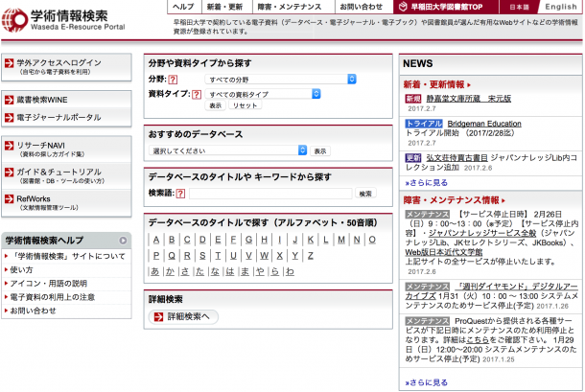Click the red arrow icon beside RefWorks
585x392 pixels.
point(9,198)
